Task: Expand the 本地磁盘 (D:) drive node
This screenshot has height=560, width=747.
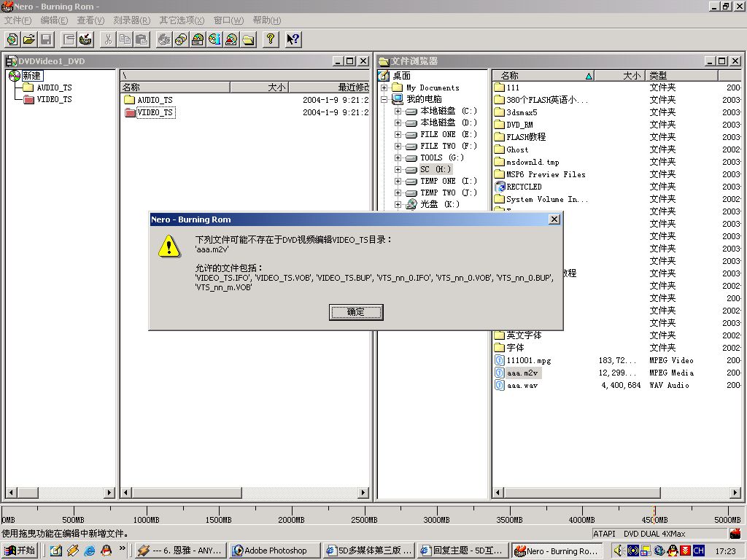Action: (398, 122)
